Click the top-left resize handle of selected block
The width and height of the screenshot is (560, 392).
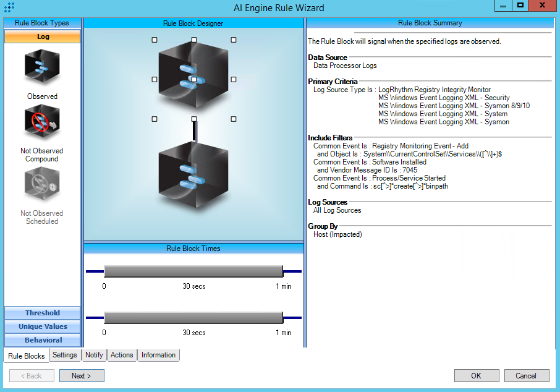point(155,40)
